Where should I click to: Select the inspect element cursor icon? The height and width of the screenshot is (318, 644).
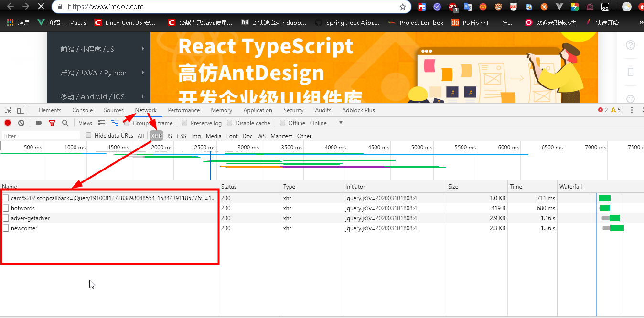pos(7,109)
